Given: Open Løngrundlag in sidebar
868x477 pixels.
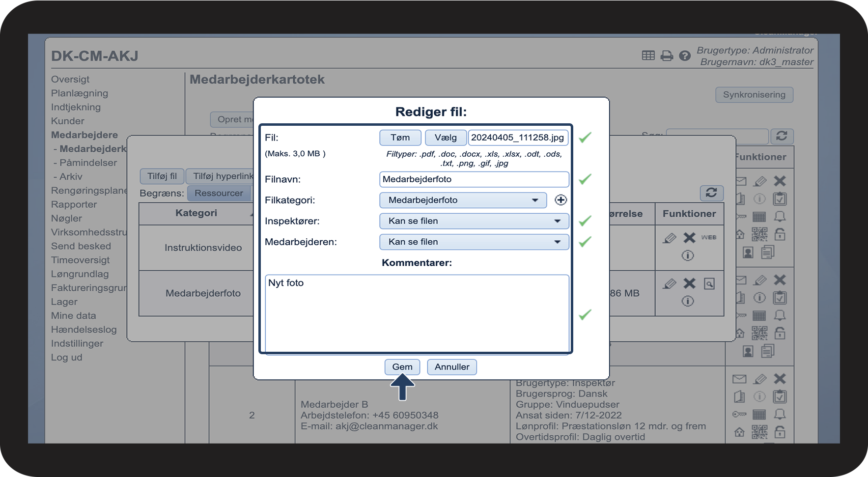Looking at the screenshot, I should coord(80,274).
